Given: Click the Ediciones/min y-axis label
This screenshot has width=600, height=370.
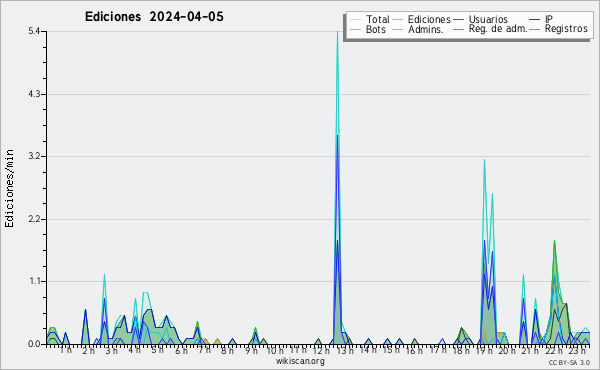Looking at the screenshot, I should pyautogui.click(x=9, y=189).
